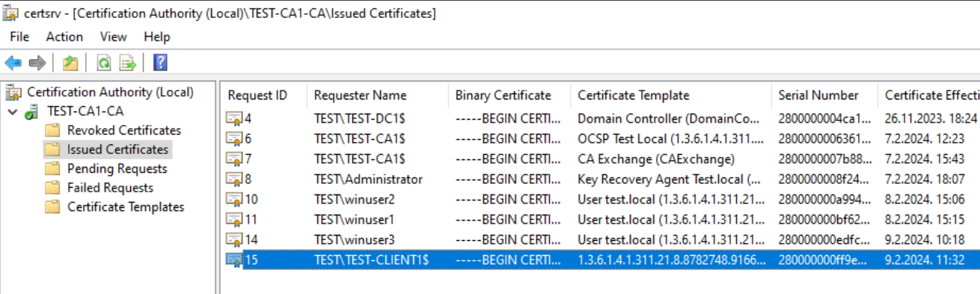Image resolution: width=980 pixels, height=294 pixels.
Task: Select Certificate Templates in the tree
Action: pyautogui.click(x=126, y=207)
